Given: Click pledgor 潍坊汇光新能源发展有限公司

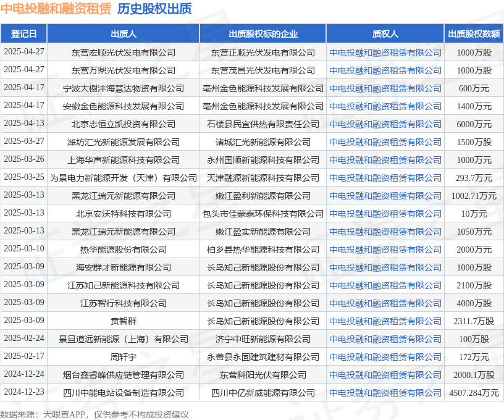Looking at the screenshot, I should coord(124,142).
